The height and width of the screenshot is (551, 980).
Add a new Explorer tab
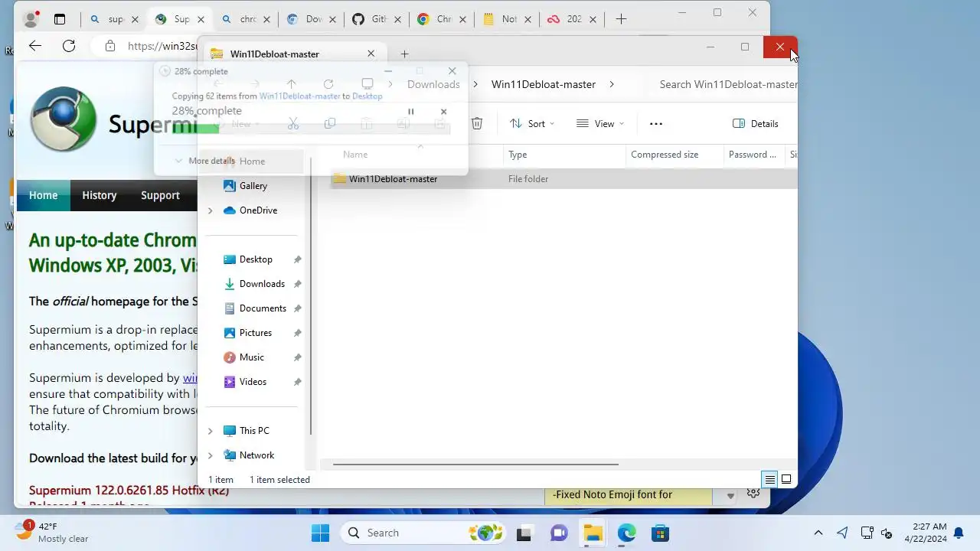point(404,54)
